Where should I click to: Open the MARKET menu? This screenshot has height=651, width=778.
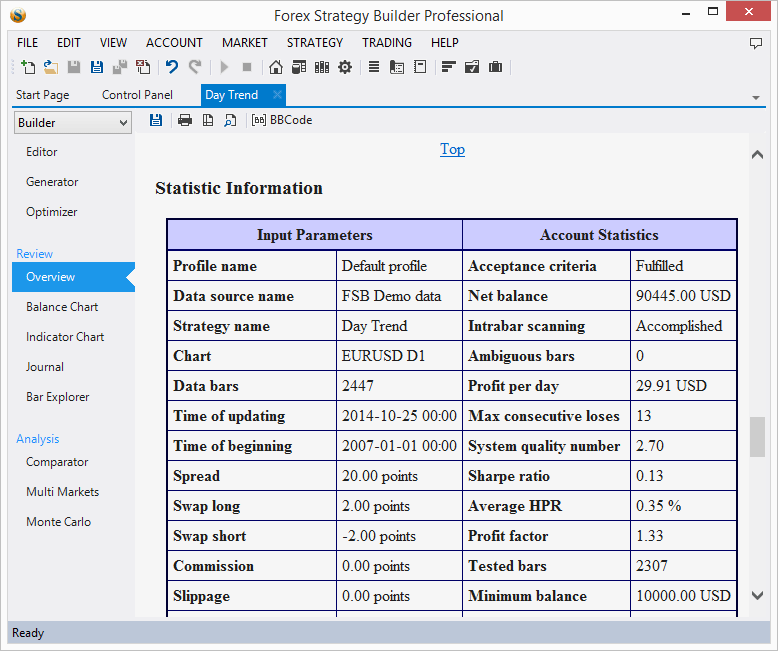(x=245, y=43)
